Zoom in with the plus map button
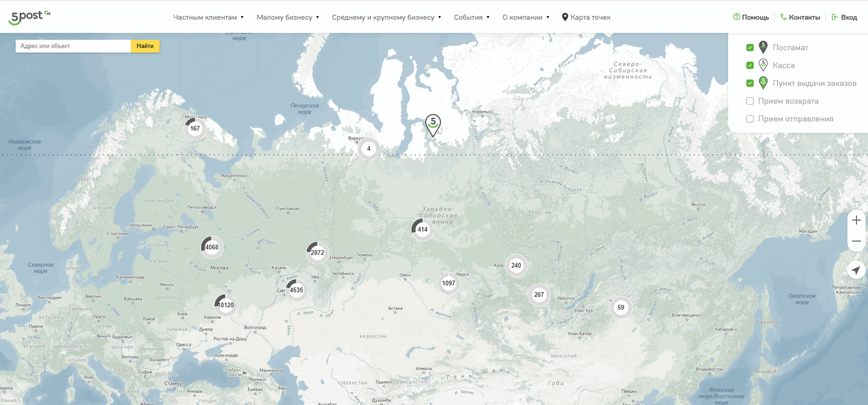868x405 pixels. pyautogui.click(x=856, y=220)
